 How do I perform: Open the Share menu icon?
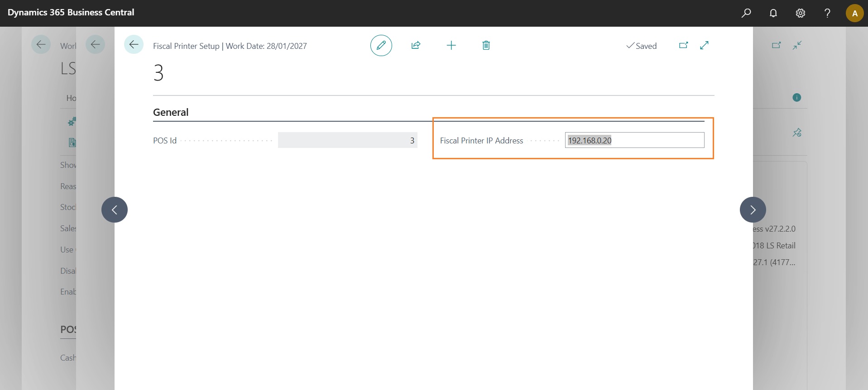click(x=416, y=45)
